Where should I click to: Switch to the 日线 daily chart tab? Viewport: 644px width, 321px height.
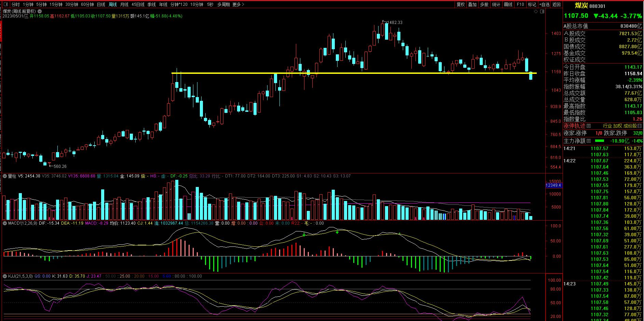[101, 4]
